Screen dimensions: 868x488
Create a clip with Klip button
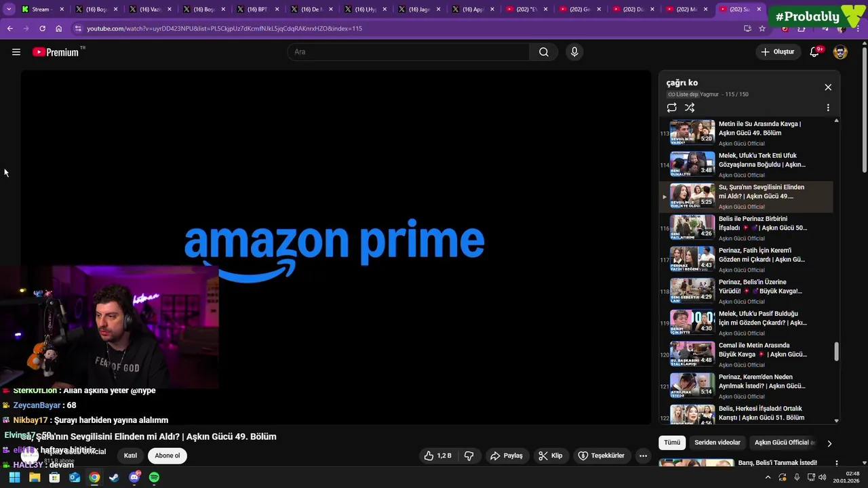[550, 455]
